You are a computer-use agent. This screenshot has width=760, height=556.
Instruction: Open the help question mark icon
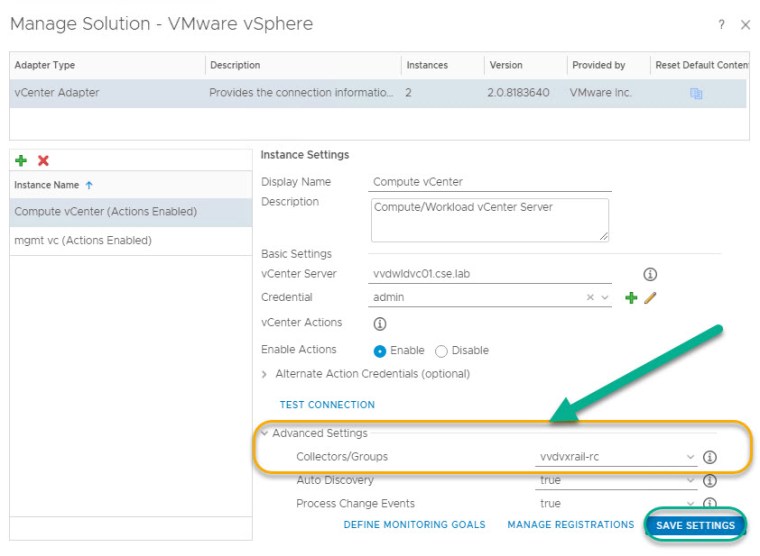[721, 24]
